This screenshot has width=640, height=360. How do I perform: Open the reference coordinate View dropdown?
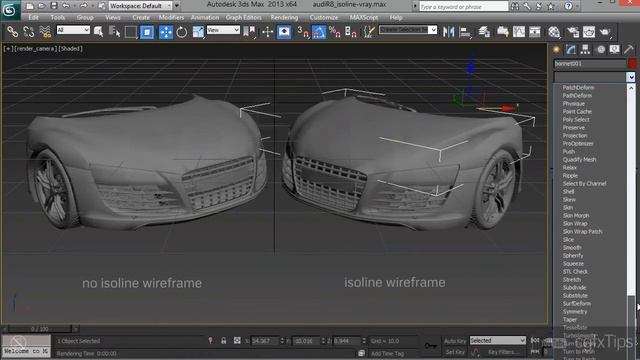[223, 30]
